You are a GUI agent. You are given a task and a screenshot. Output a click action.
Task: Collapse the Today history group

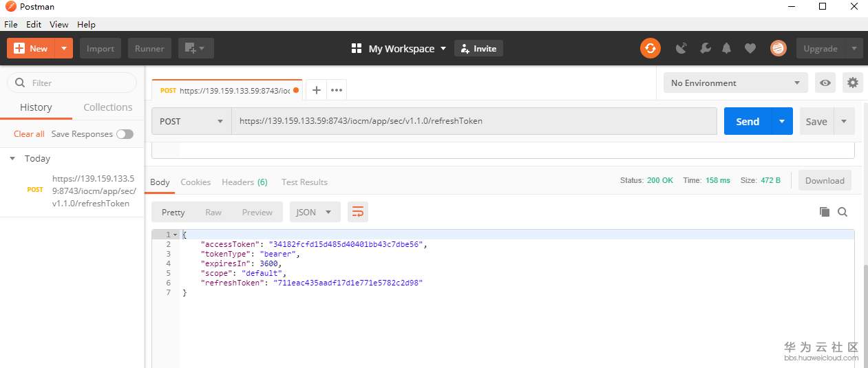pos(12,158)
